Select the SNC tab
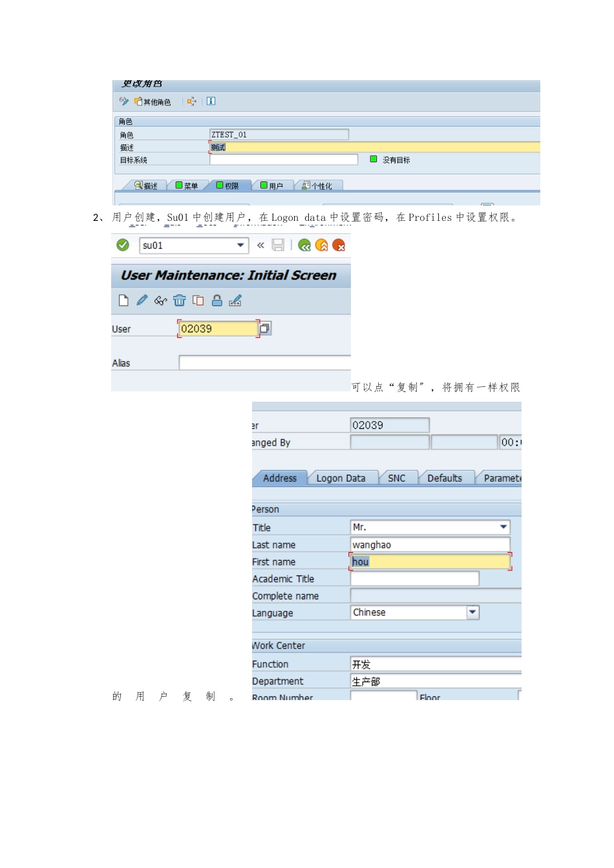The height and width of the screenshot is (868, 614). pyautogui.click(x=397, y=478)
